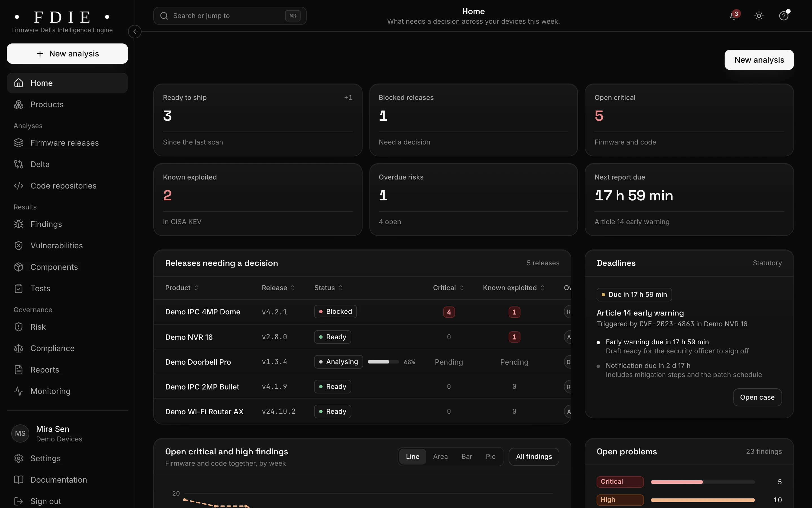Image resolution: width=812 pixels, height=508 pixels.
Task: Switch chart to Bar view
Action: click(x=467, y=457)
